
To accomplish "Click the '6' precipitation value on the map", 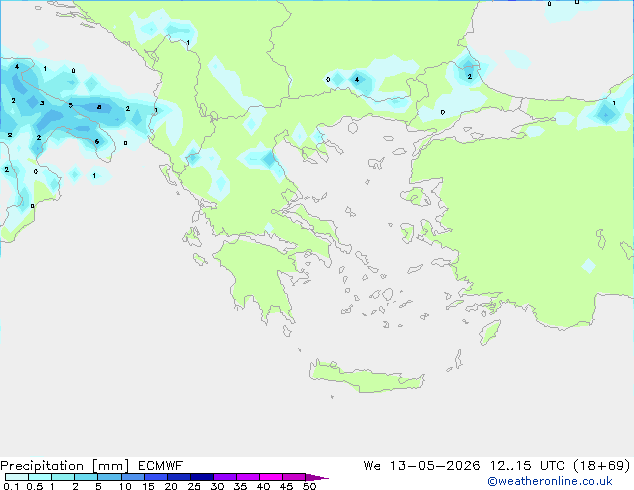I will click(97, 142).
